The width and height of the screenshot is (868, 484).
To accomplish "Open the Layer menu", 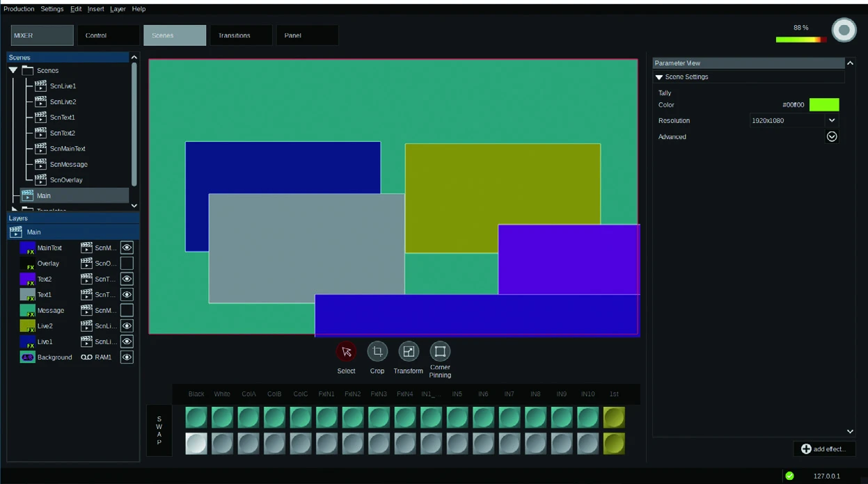I will (x=118, y=9).
